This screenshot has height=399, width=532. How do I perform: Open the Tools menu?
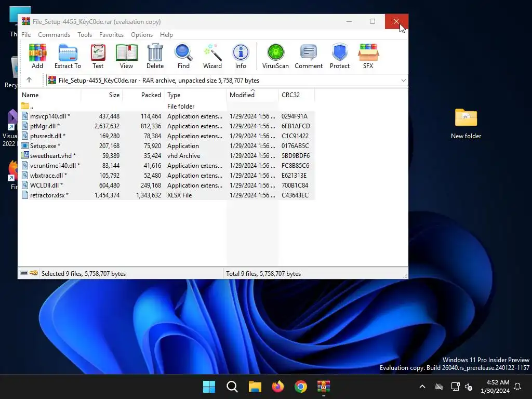point(85,35)
